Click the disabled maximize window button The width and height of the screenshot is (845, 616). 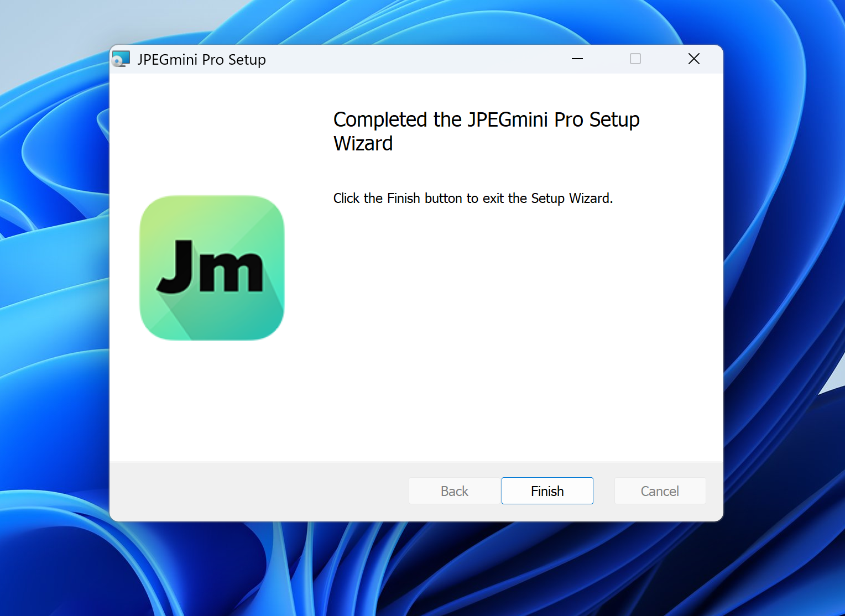tap(635, 59)
